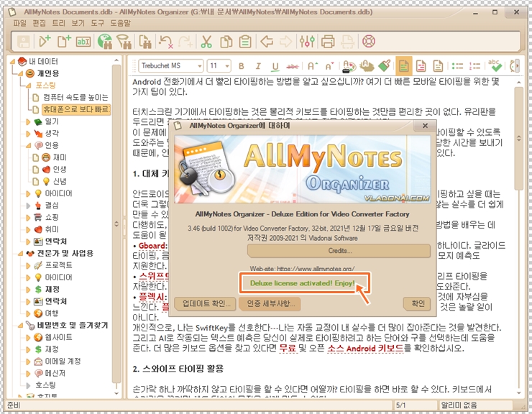
Task: Click the Copy toolbar icon
Action: coord(226,42)
